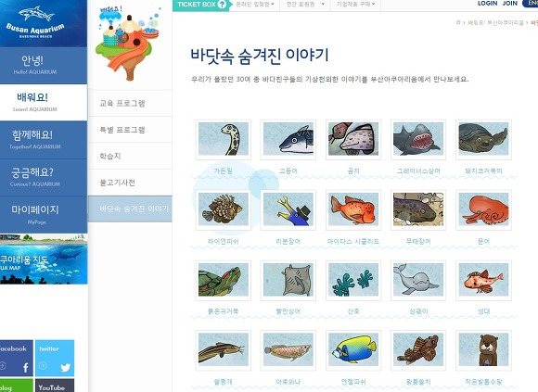Open the brown sculpin fish picture
Viewport: 538px width, 392px height.
pyautogui.click(x=418, y=350)
